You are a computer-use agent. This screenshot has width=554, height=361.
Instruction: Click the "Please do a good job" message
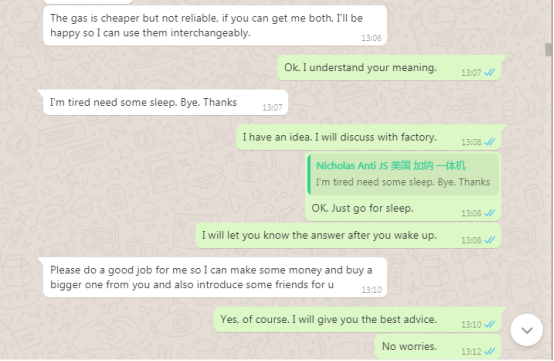click(x=215, y=278)
